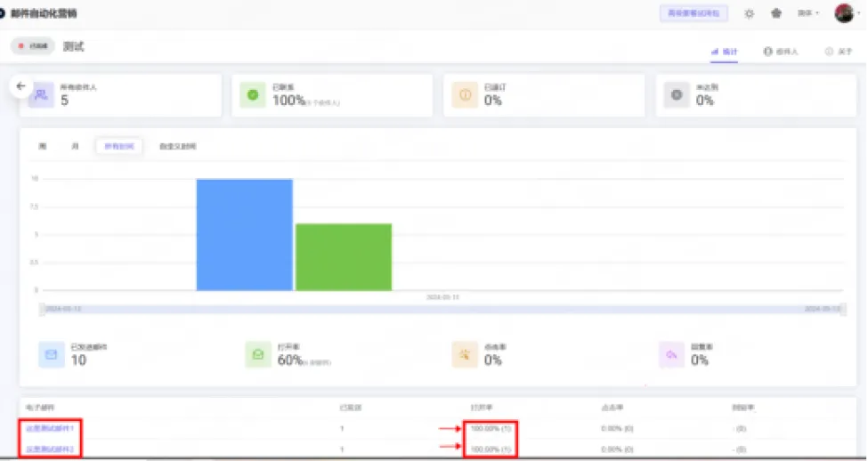868x461 pixels.
Task: Click the orange click rate cursor icon
Action: [x=465, y=354]
